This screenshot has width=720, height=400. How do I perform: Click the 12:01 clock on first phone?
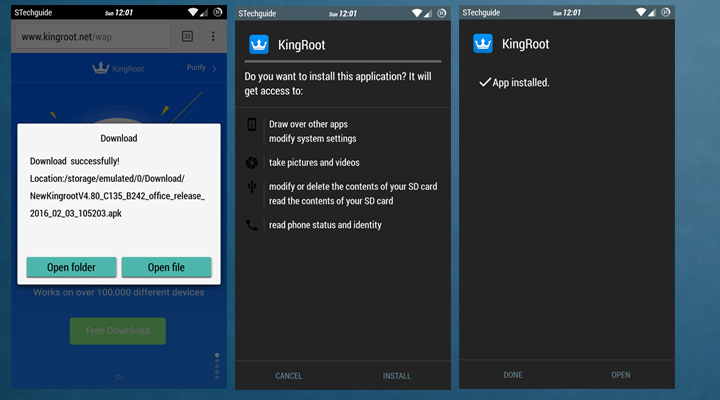click(x=124, y=13)
